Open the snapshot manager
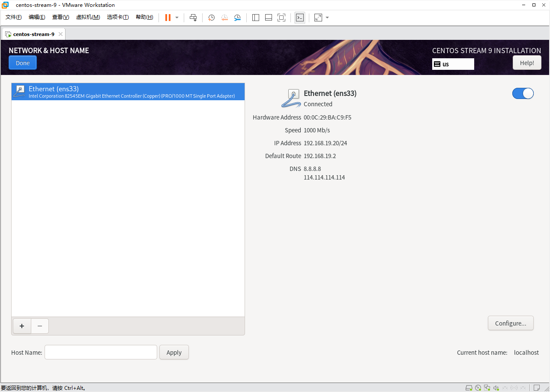The image size is (550, 392). coord(237,18)
